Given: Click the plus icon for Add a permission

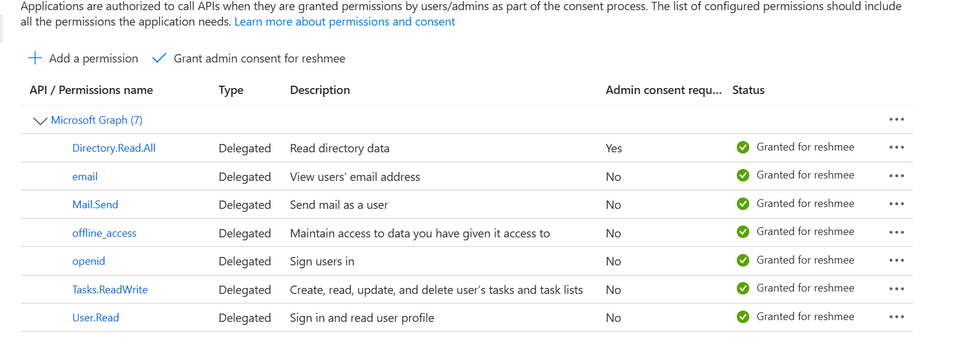Looking at the screenshot, I should [35, 58].
